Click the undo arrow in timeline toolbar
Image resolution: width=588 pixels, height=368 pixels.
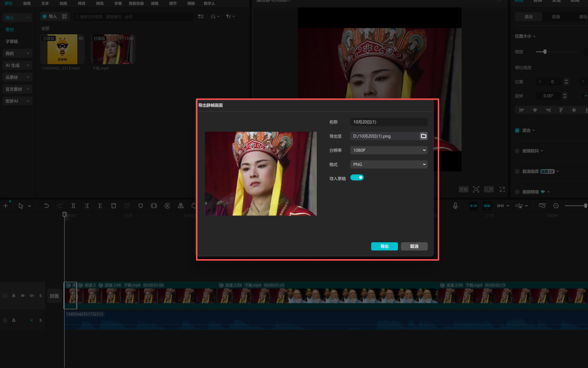pyautogui.click(x=46, y=206)
